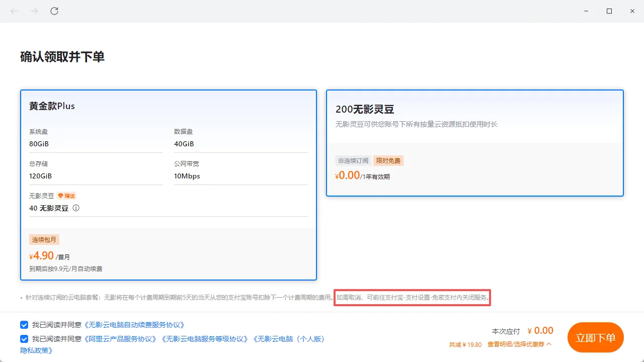Close the window
Viewport: 644px width, 362px height.
pos(632,11)
